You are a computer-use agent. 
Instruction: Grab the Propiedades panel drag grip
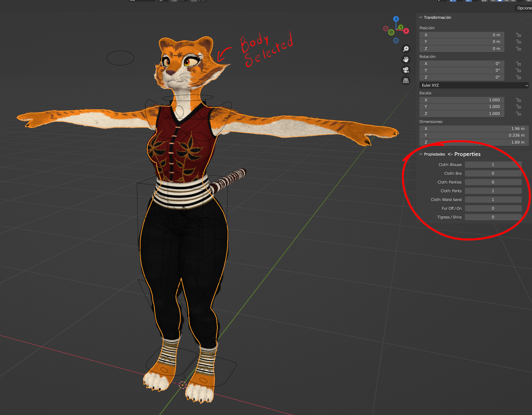click(527, 154)
